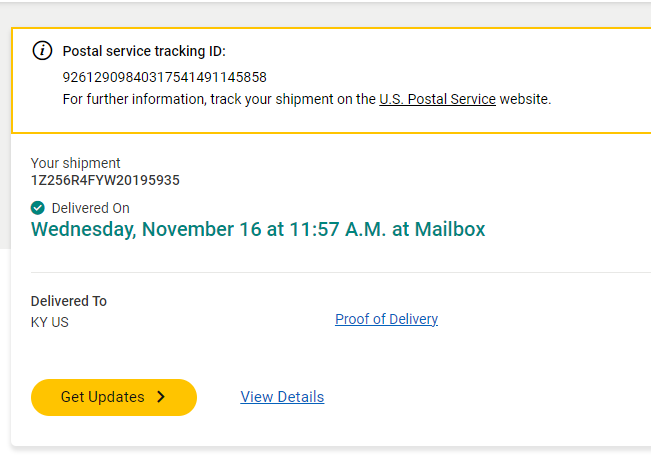The image size is (651, 472).
Task: Click the shipment number 1Z256R4FYW20195935
Action: pyautogui.click(x=105, y=181)
